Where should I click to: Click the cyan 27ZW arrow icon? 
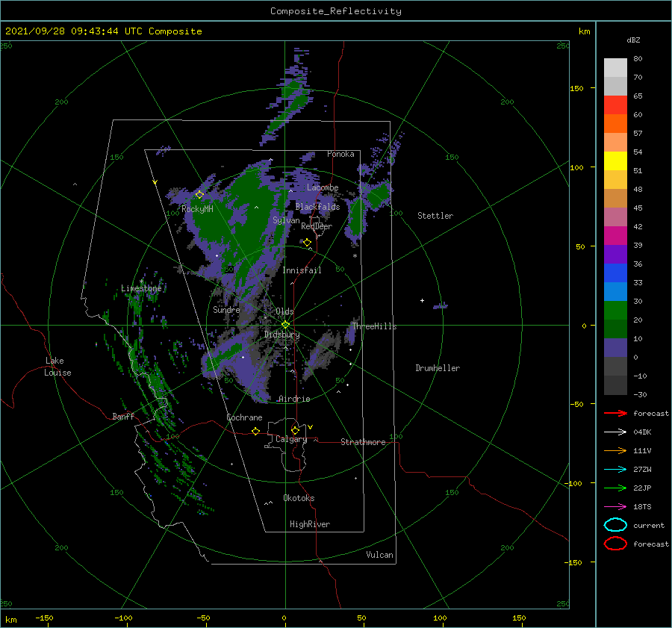[x=615, y=470]
